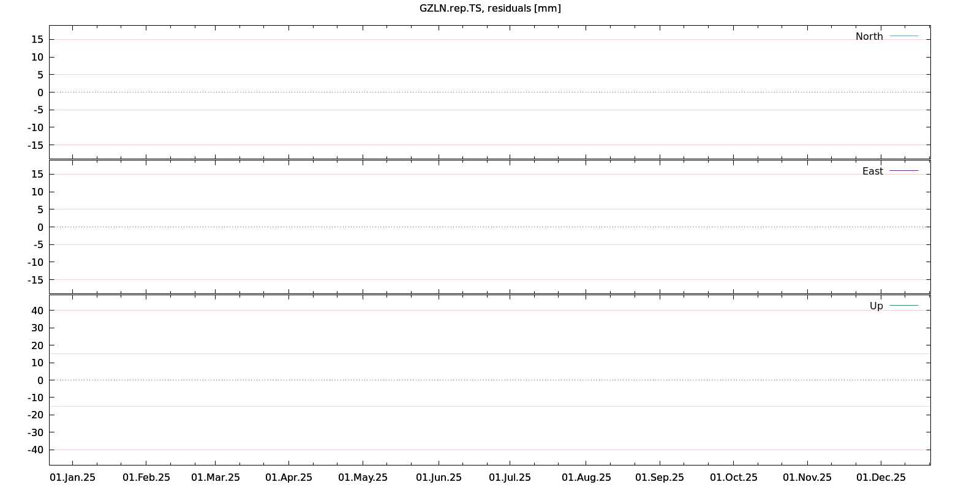Select the 01.Jun.25 date axis label

(439, 478)
